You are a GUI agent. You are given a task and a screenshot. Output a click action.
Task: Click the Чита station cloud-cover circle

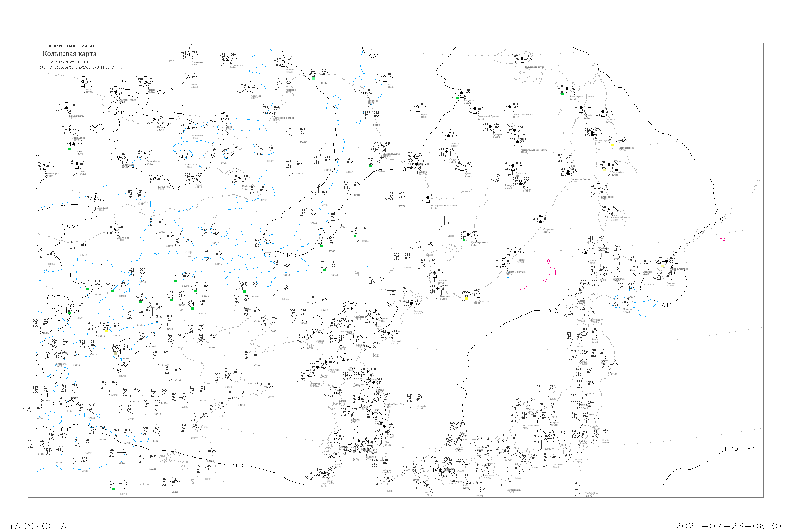click(x=189, y=77)
